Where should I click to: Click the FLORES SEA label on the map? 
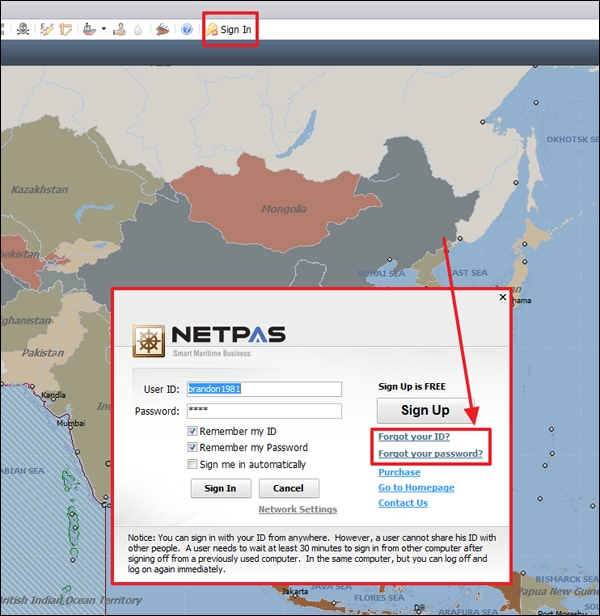[379, 598]
